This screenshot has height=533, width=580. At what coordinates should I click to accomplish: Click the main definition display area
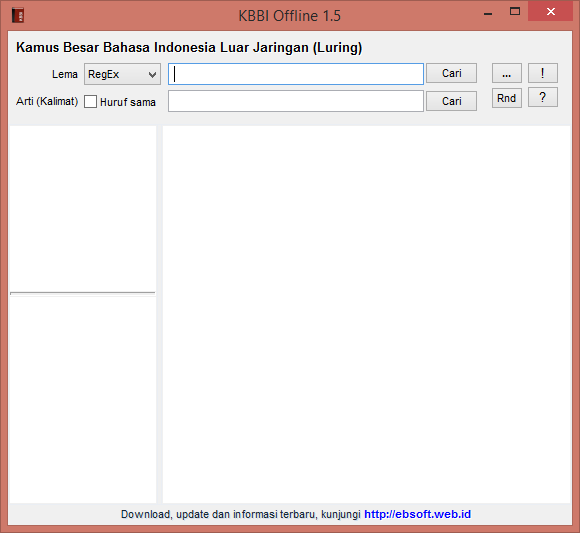pos(367,314)
